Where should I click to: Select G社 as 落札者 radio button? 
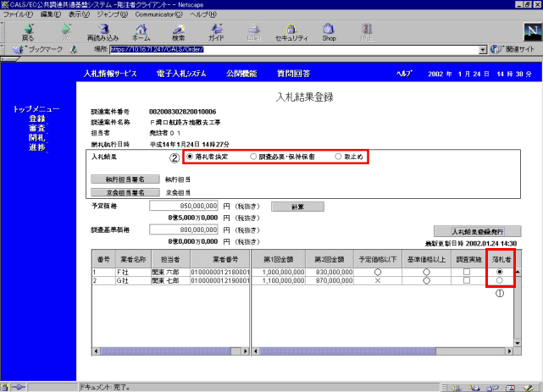[x=499, y=280]
